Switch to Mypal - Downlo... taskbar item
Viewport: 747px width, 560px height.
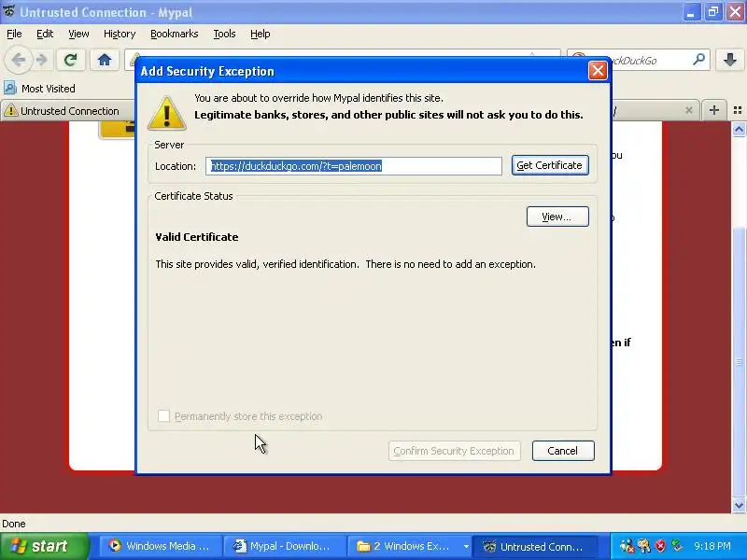(285, 546)
